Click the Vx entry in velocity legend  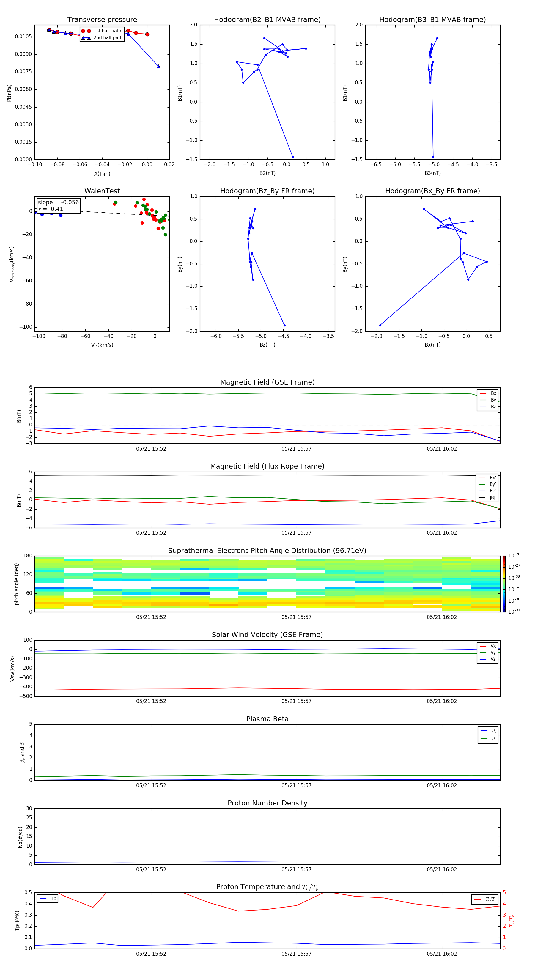[488, 647]
